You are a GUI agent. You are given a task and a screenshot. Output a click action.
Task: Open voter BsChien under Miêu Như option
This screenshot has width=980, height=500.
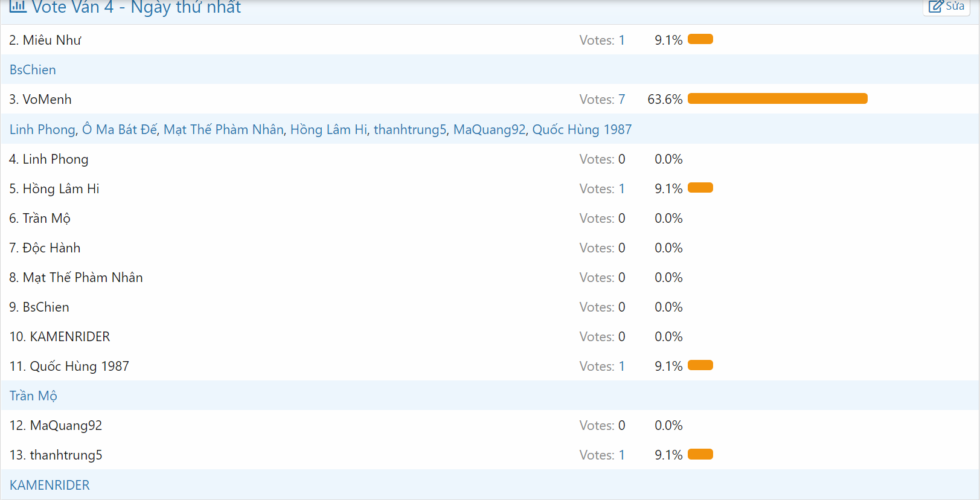click(33, 70)
